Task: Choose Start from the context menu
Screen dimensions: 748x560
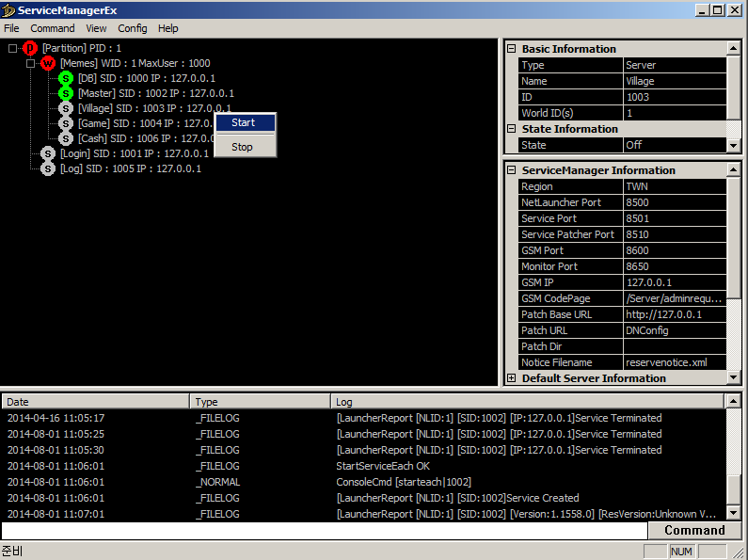Action: [246, 122]
